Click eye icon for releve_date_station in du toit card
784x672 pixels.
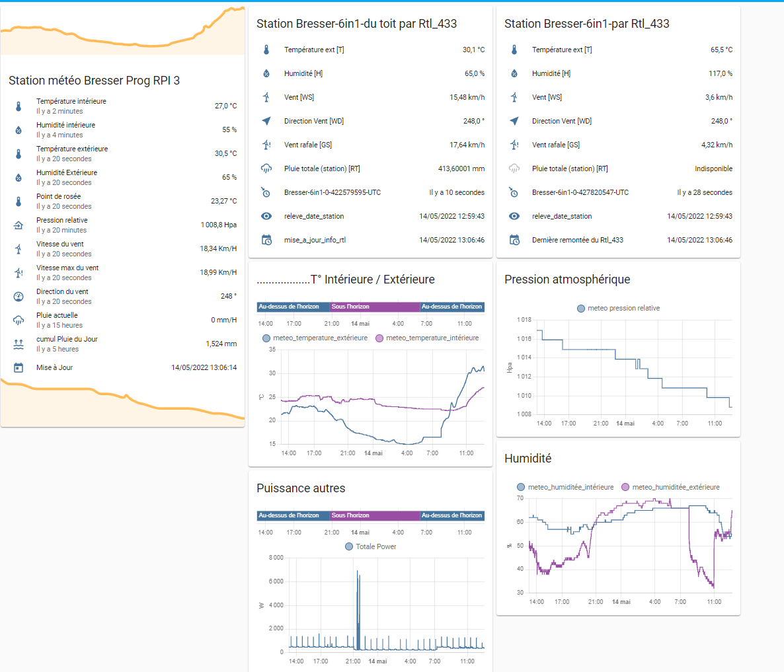[266, 216]
